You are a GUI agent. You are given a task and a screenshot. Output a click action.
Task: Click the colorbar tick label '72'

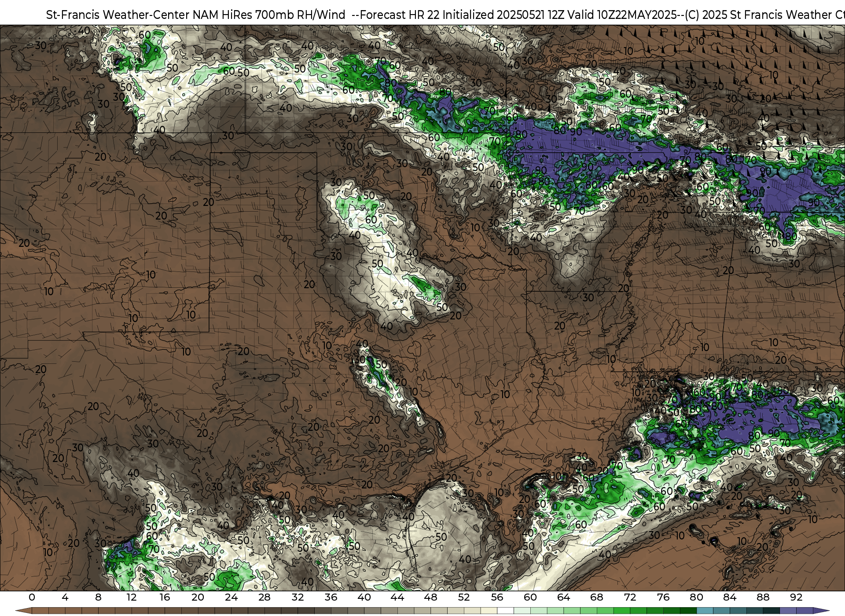[x=630, y=597]
